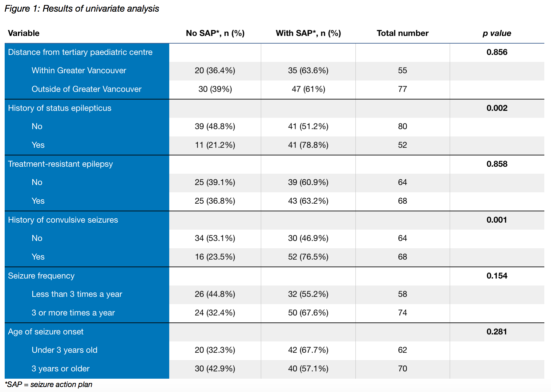This screenshot has height=392, width=551.
Task: Select the 52 (76.5%) cell
Action: click(308, 257)
